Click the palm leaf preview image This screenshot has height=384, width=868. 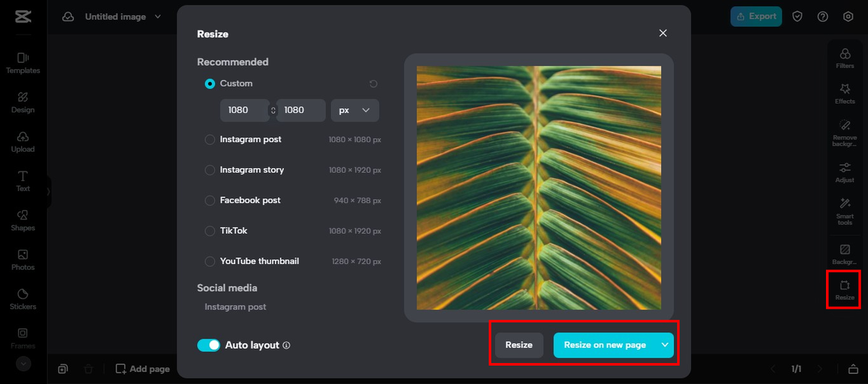click(539, 188)
